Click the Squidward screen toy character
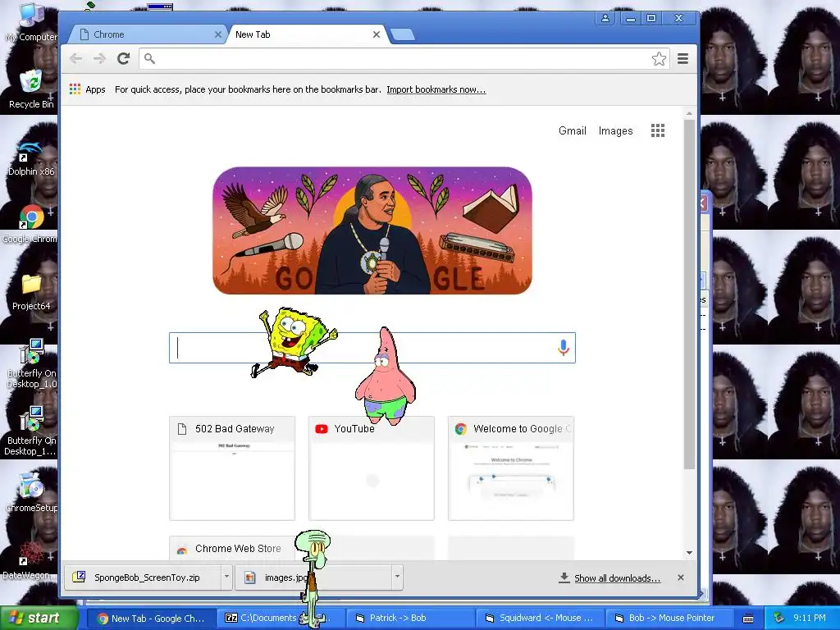This screenshot has width=840, height=630. click(313, 577)
